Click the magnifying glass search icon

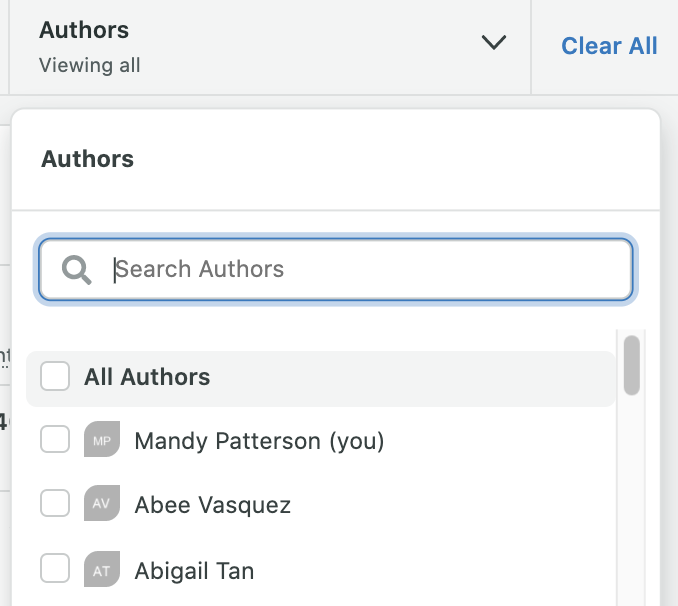click(x=77, y=270)
